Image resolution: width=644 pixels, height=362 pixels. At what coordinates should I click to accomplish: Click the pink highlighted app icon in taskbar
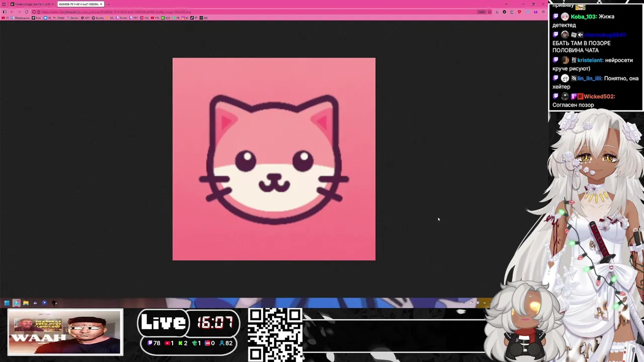click(17, 303)
